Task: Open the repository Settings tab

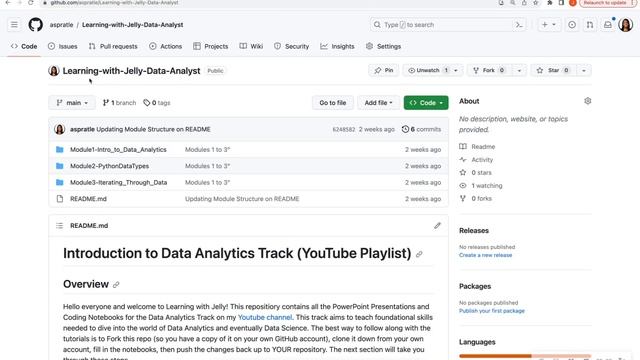Action: [x=383, y=47]
